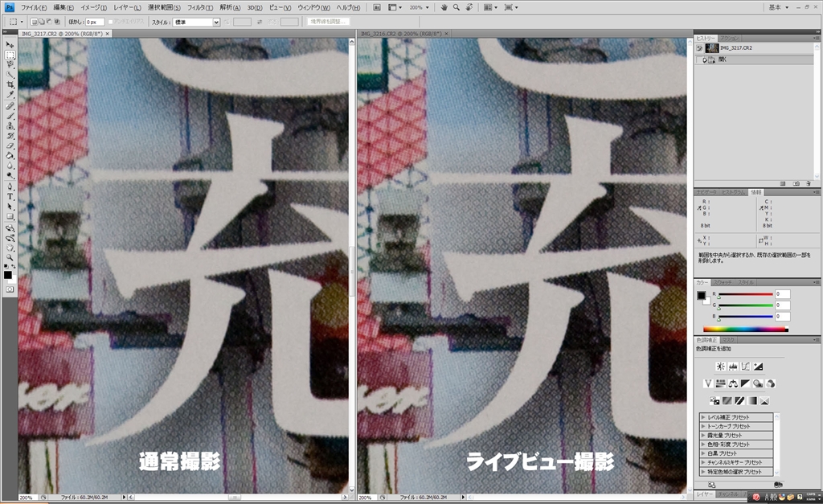
Task: Select the Horizontal Type tool
Action: click(10, 196)
